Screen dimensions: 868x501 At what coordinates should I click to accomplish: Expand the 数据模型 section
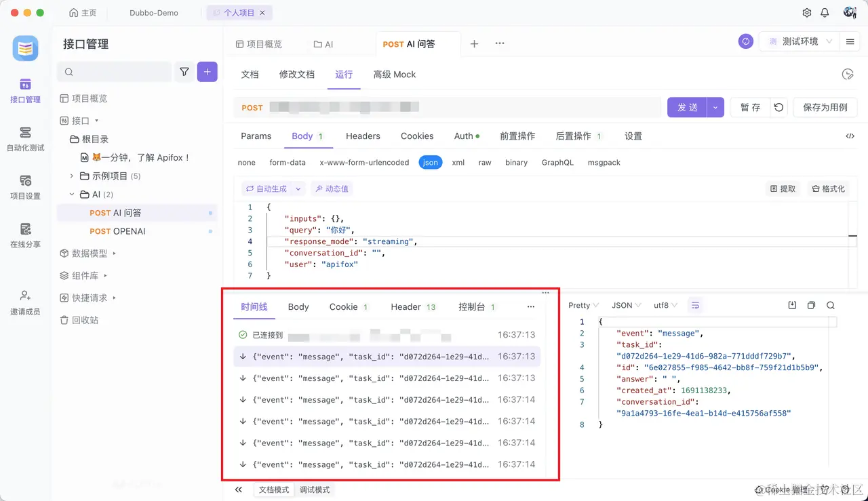tap(115, 254)
